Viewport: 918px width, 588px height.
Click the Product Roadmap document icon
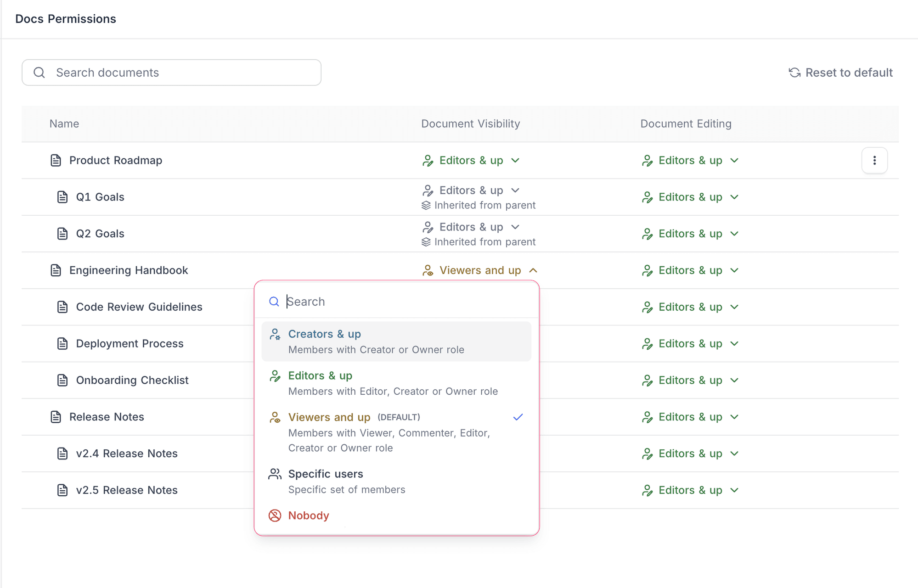click(x=56, y=160)
